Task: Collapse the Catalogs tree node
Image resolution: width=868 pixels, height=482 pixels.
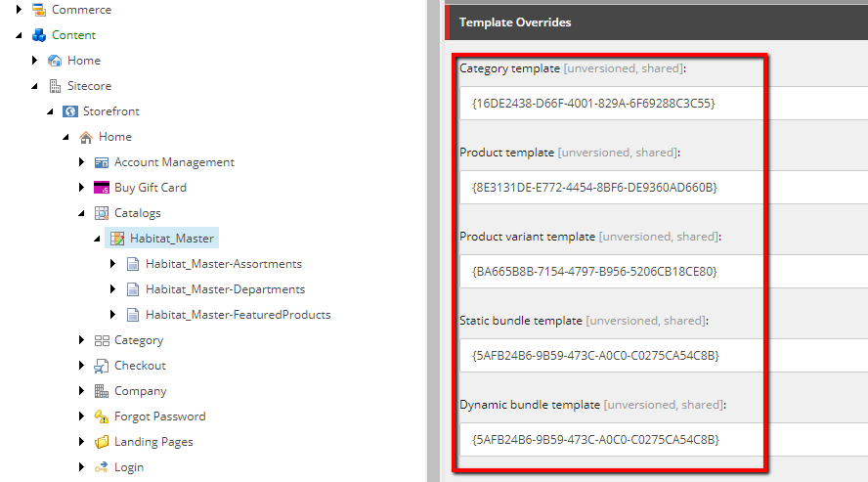Action: (81, 213)
